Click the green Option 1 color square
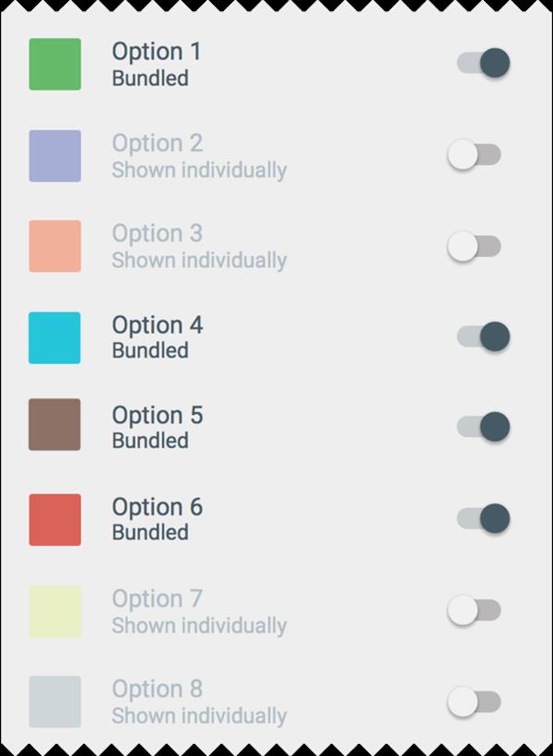Image resolution: width=553 pixels, height=756 pixels. point(55,65)
